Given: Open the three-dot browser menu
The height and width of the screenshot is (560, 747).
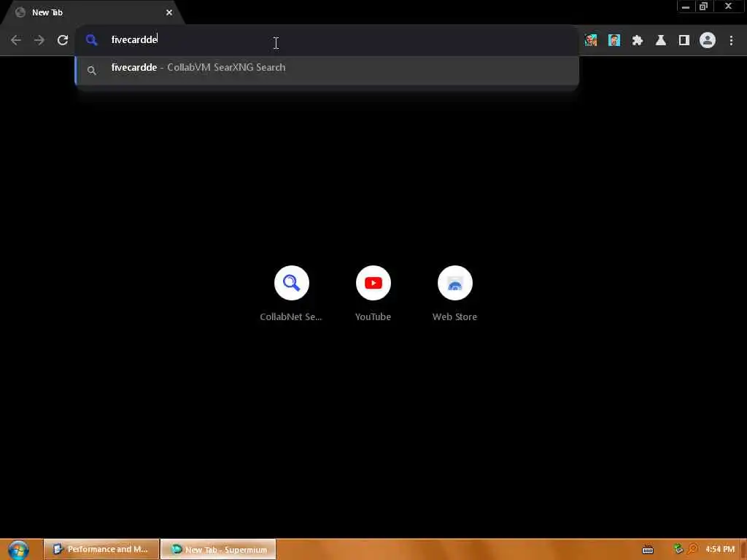Looking at the screenshot, I should pyautogui.click(x=731, y=40).
